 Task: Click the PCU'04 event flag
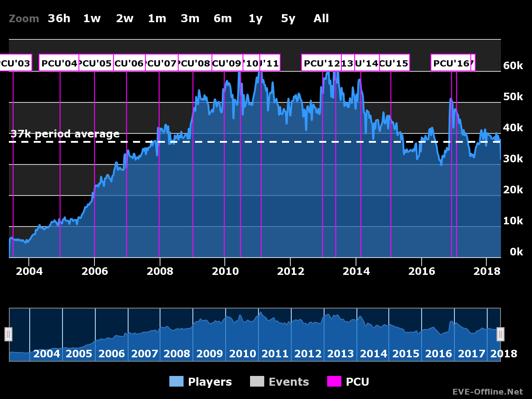tap(59, 63)
